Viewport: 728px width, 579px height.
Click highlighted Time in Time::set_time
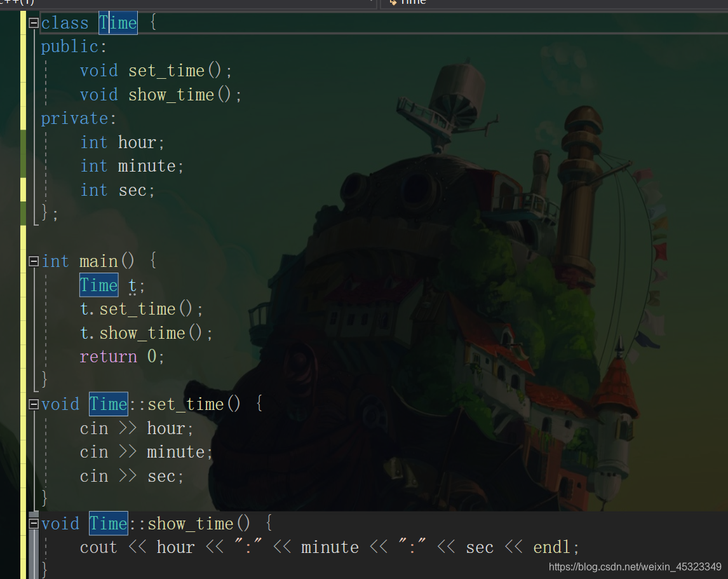[109, 404]
